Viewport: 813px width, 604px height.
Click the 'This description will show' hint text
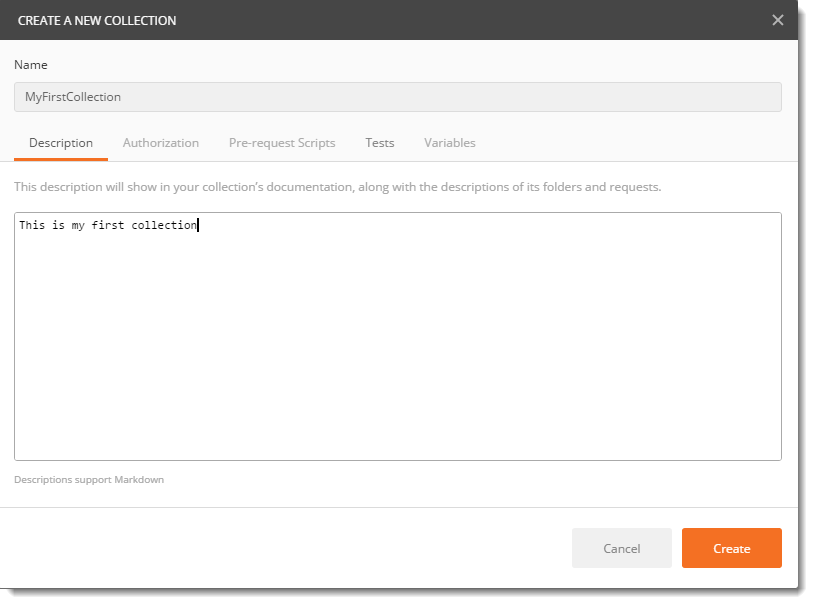(338, 187)
